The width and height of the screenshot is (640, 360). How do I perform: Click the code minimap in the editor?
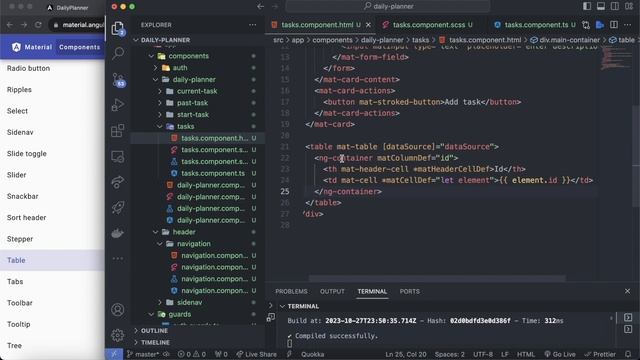point(616,58)
